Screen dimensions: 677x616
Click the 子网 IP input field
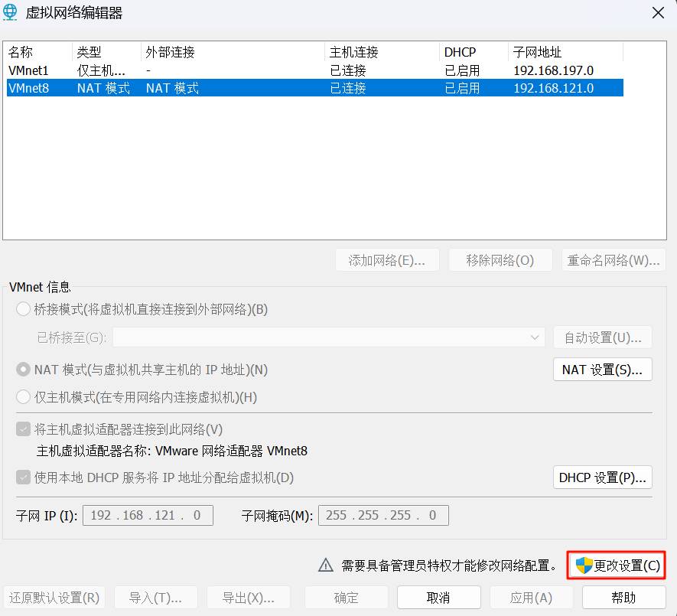(x=148, y=515)
